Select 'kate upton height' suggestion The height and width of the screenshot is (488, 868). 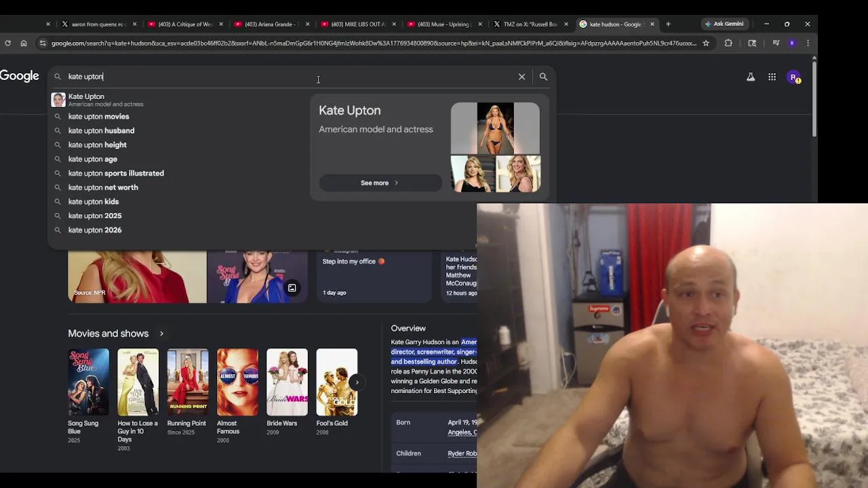pos(178,145)
